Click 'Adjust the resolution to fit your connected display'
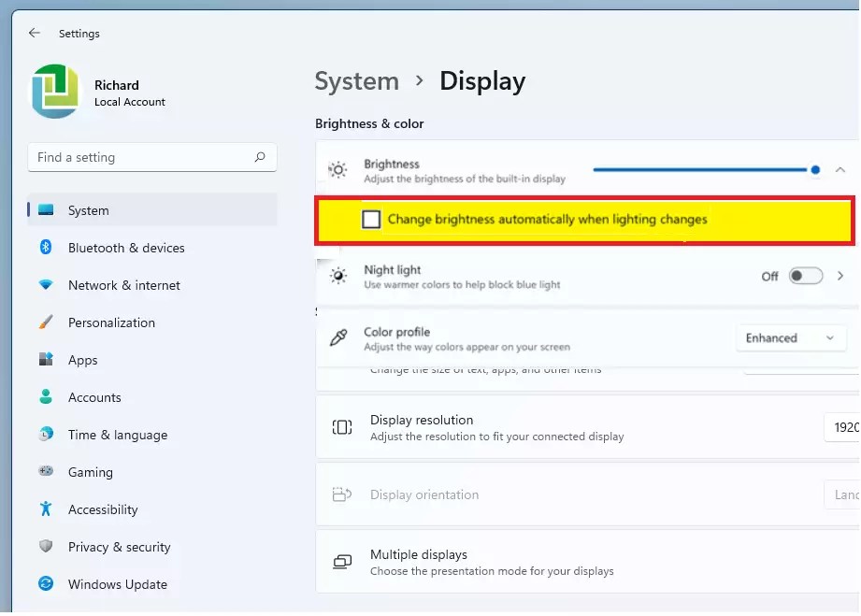The width and height of the screenshot is (861, 616). click(497, 437)
